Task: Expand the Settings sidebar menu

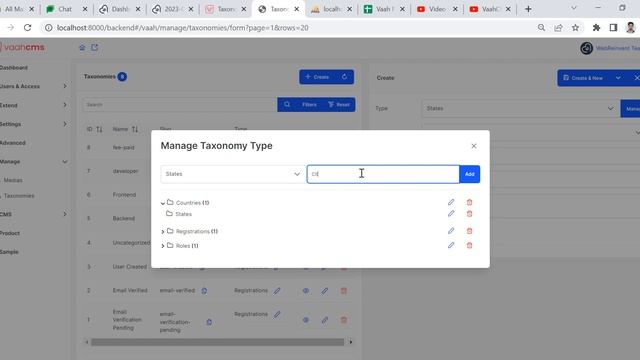Action: pyautogui.click(x=33, y=124)
